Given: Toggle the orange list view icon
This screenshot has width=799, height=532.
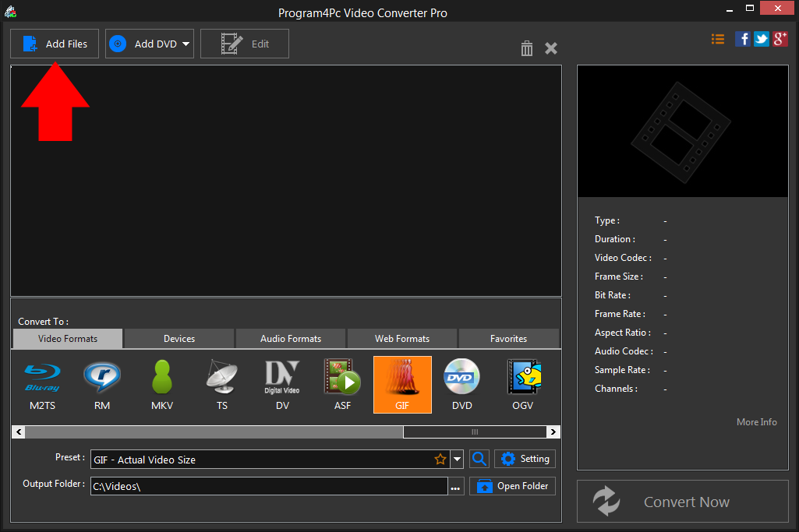Looking at the screenshot, I should point(717,38).
